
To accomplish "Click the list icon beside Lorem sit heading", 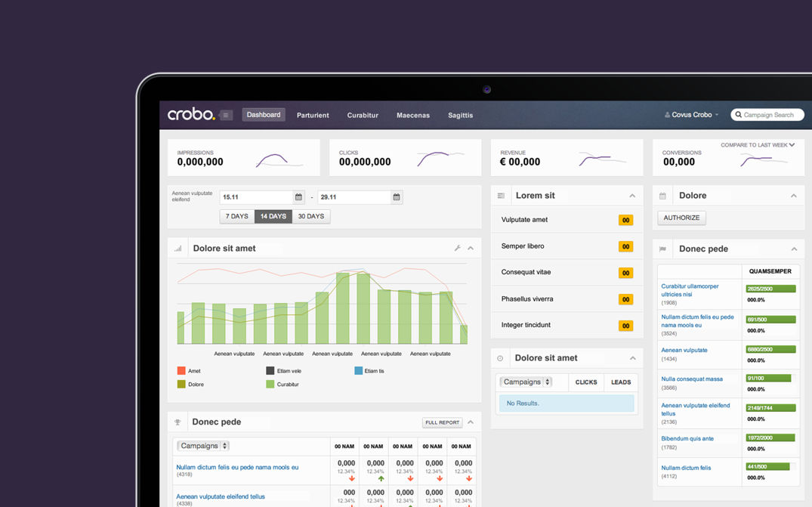I will pyautogui.click(x=501, y=196).
